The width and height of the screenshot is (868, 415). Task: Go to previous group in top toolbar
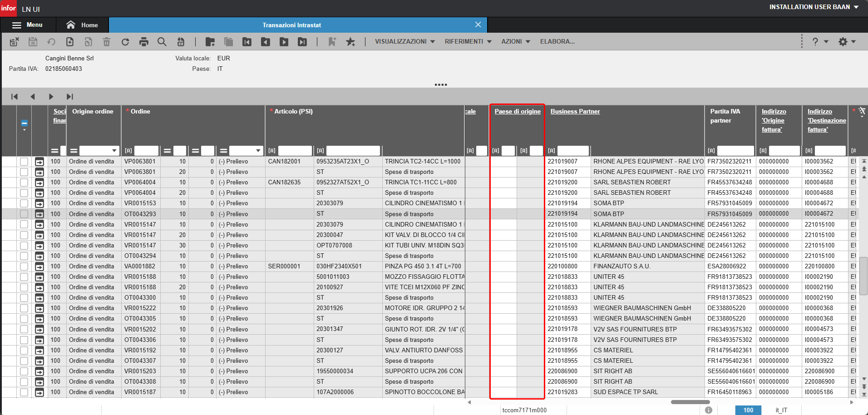(x=266, y=42)
